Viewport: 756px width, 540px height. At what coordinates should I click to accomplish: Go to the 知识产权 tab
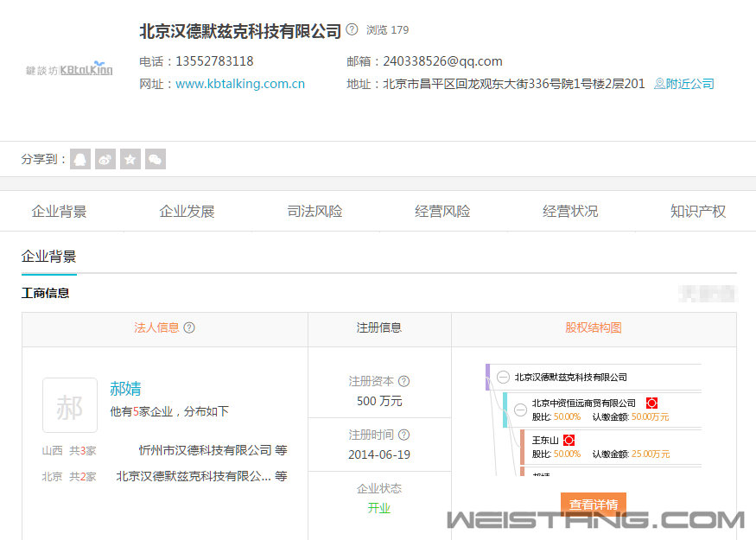click(x=698, y=211)
